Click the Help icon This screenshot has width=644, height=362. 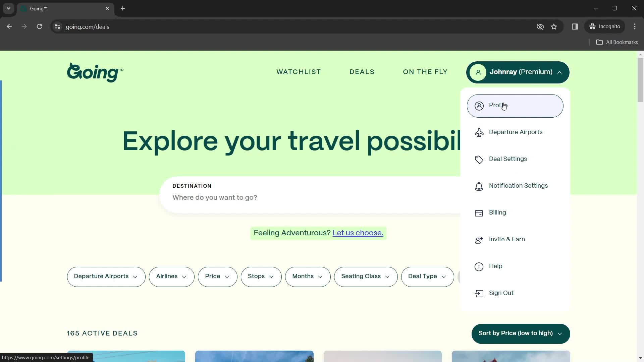coord(479,266)
